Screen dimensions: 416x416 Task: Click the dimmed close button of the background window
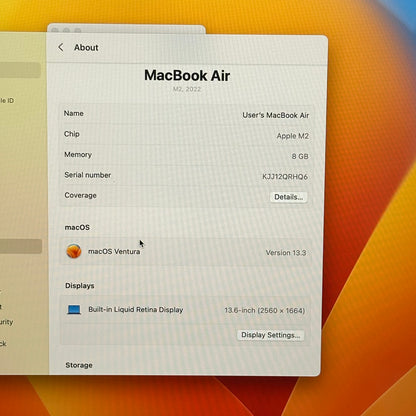pyautogui.click(x=55, y=30)
